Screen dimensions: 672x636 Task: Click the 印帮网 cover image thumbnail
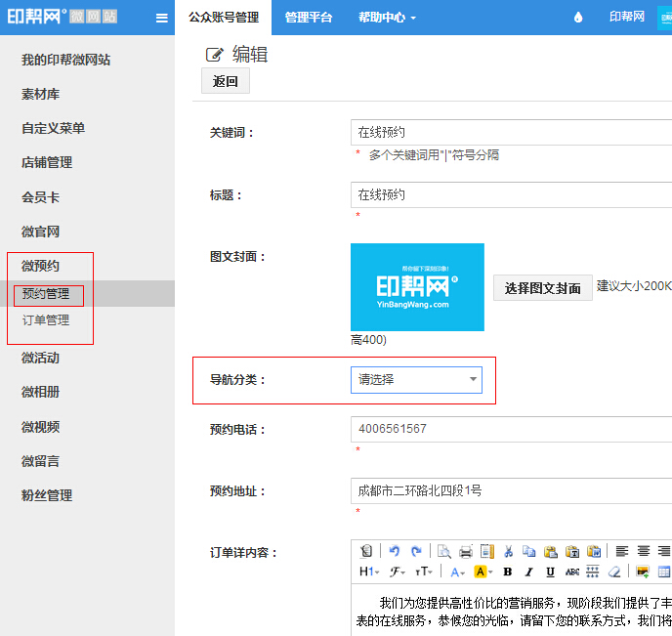[417, 287]
